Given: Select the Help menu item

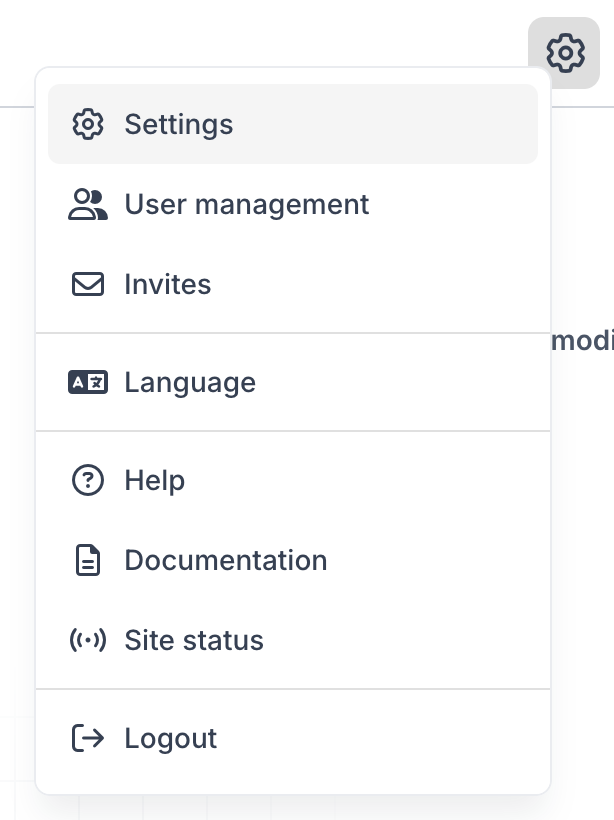Looking at the screenshot, I should tap(154, 480).
